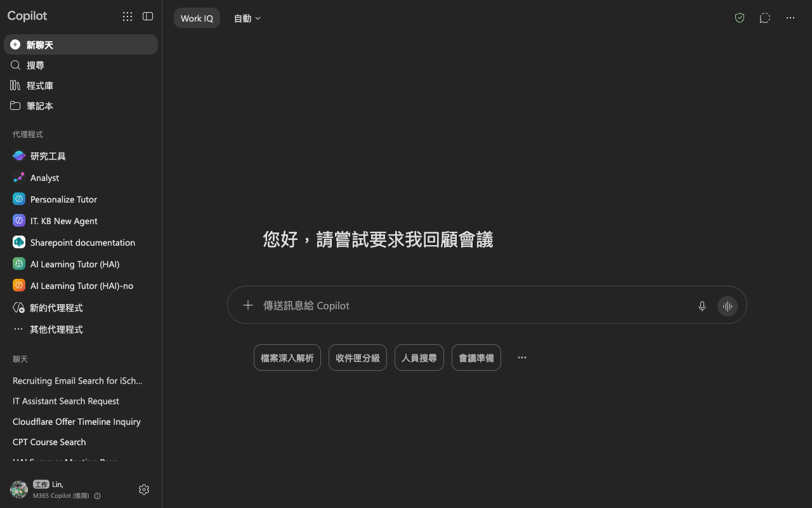
Task: Click the user profile avatar
Action: point(19,490)
